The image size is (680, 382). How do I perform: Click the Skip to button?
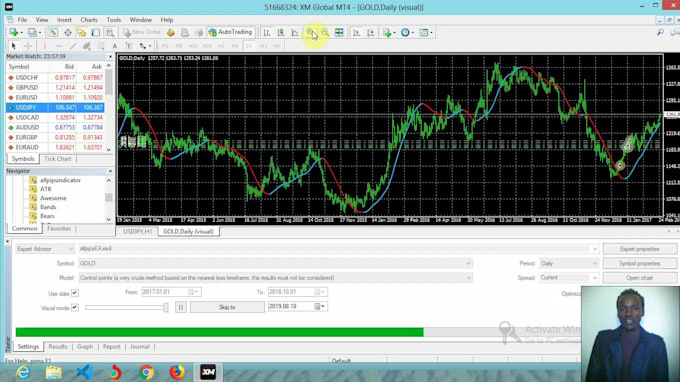[227, 307]
